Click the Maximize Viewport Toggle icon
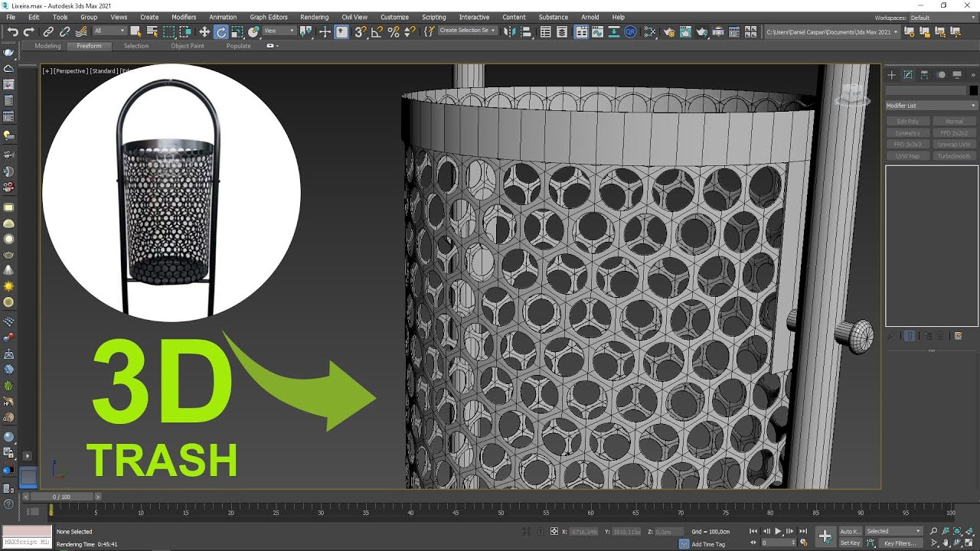 click(x=969, y=543)
